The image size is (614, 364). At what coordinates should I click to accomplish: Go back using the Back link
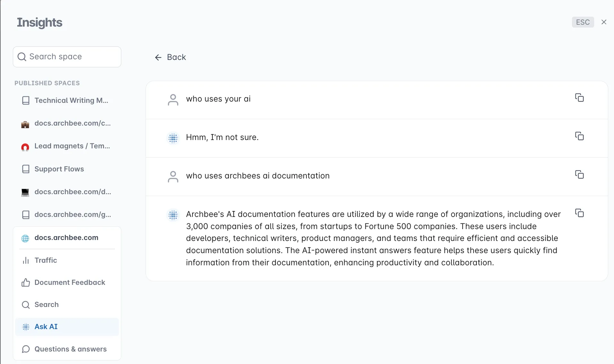(170, 57)
